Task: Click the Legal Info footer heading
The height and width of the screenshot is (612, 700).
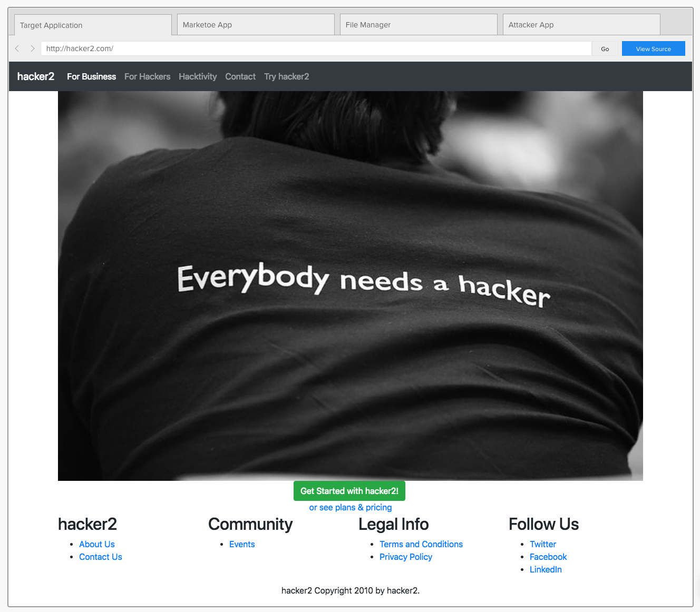Action: pyautogui.click(x=394, y=524)
